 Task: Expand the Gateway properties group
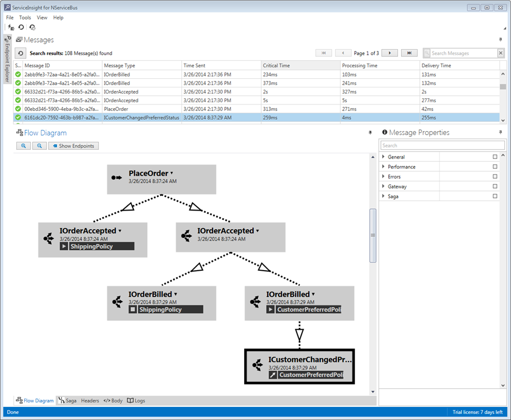tap(384, 186)
